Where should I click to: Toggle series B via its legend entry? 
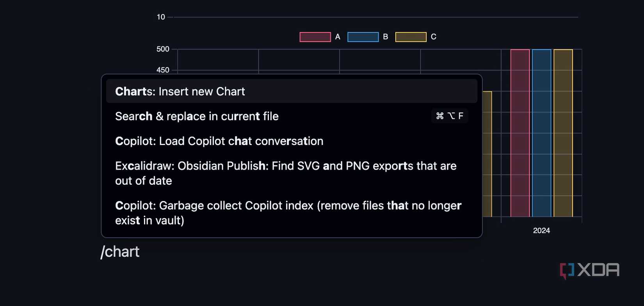click(385, 36)
